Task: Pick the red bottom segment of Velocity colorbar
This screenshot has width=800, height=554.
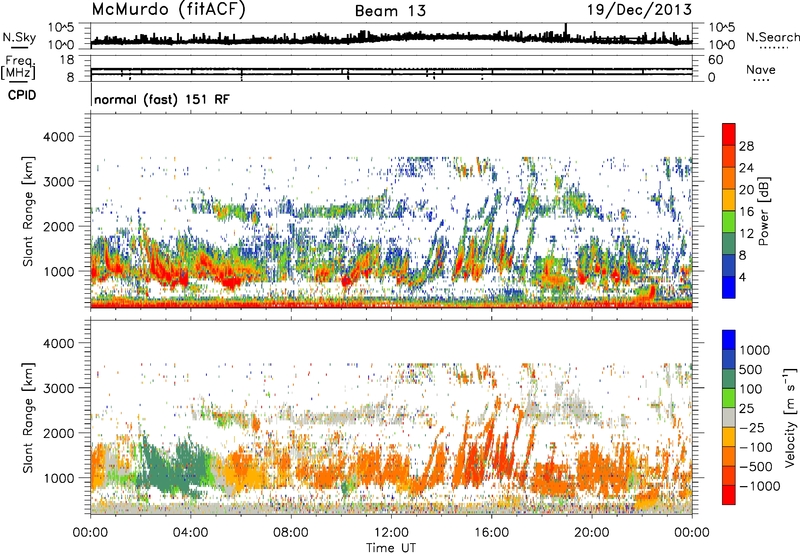Action: click(729, 495)
